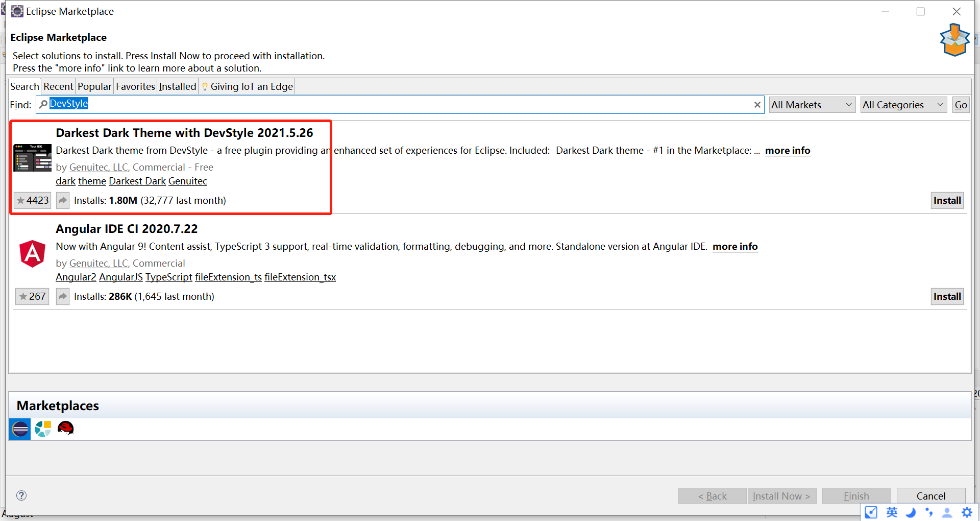Clear the Find search field
Viewport: 980px width, 521px height.
pyautogui.click(x=757, y=105)
